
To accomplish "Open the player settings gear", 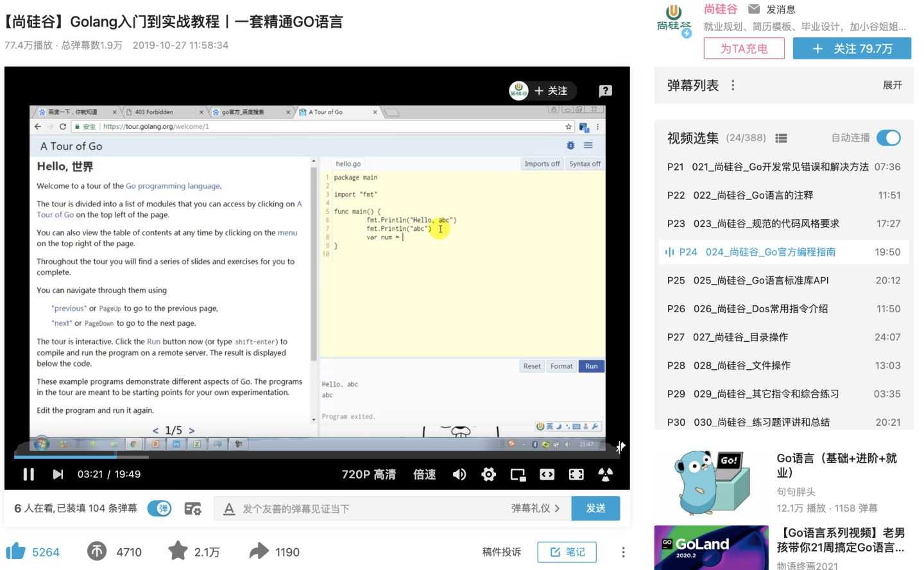I will pyautogui.click(x=488, y=474).
